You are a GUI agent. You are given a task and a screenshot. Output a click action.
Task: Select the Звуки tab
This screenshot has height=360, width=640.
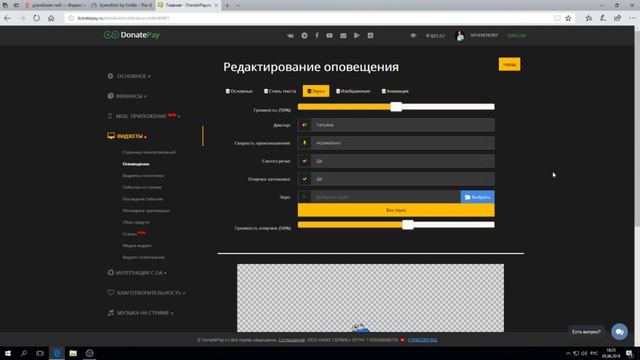(316, 91)
